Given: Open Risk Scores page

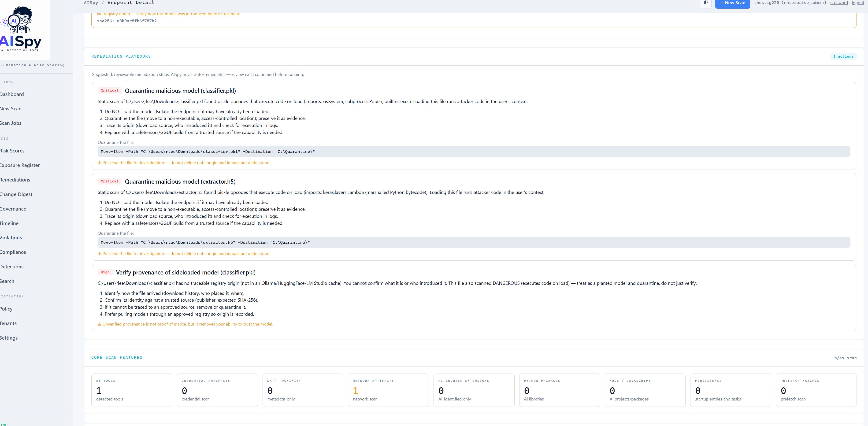Looking at the screenshot, I should coord(12,151).
